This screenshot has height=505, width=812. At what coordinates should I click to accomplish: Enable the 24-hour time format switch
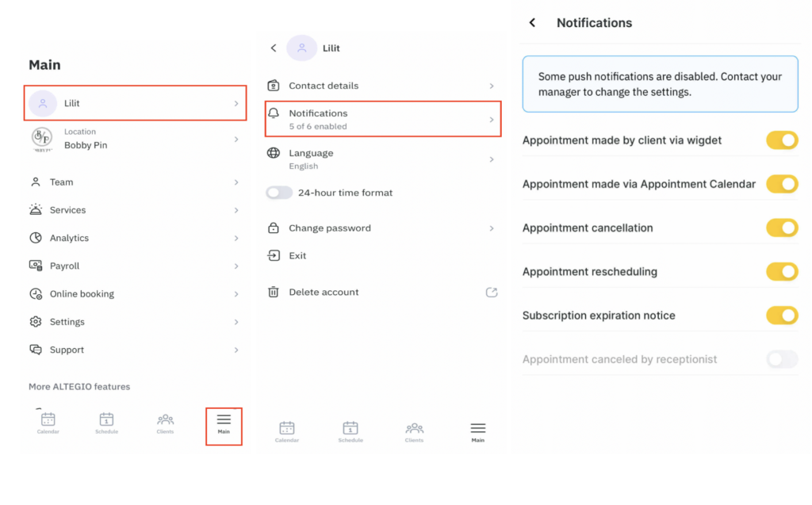pos(279,193)
